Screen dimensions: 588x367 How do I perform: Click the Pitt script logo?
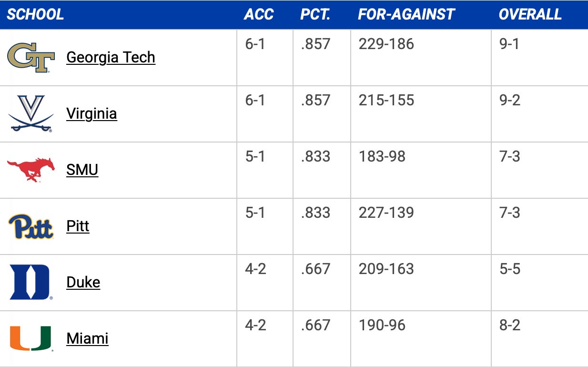[31, 226]
